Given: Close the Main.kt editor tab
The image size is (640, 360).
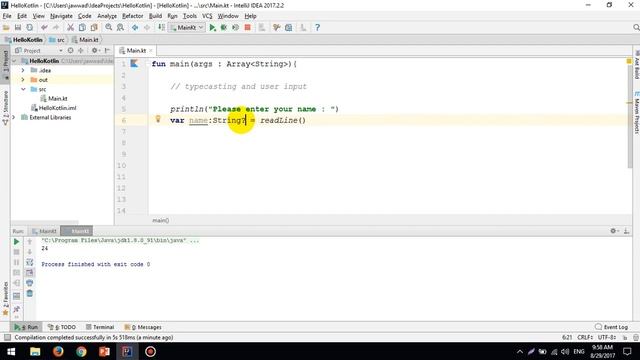Looking at the screenshot, I should click(151, 51).
